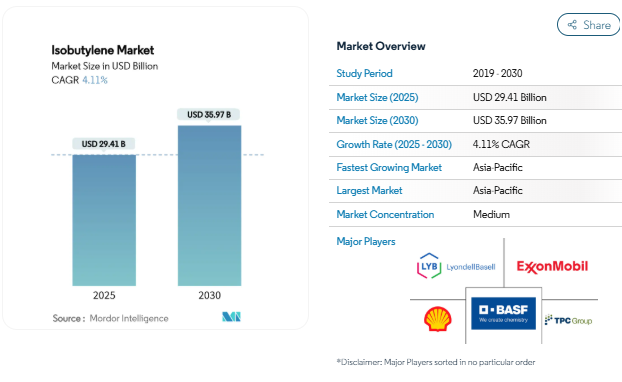The height and width of the screenshot is (382, 622).
Task: Click the ExxonMobil logo
Action: click(552, 267)
